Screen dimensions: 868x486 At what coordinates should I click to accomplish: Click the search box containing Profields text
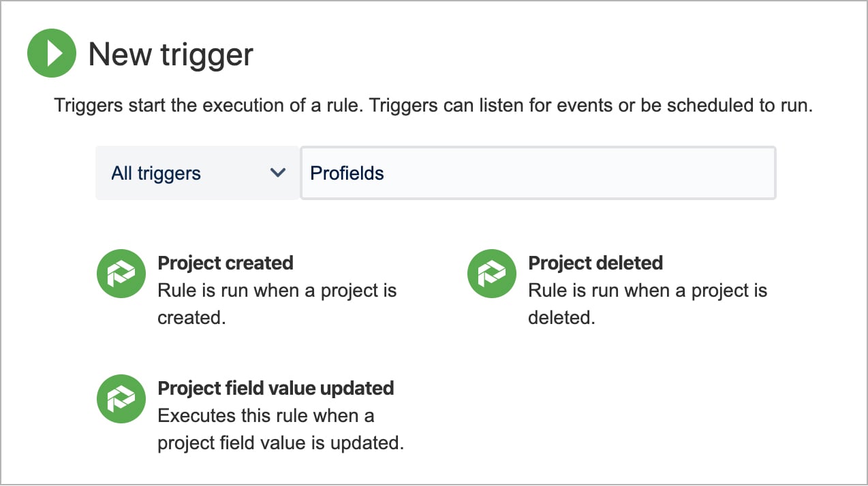pyautogui.click(x=538, y=173)
